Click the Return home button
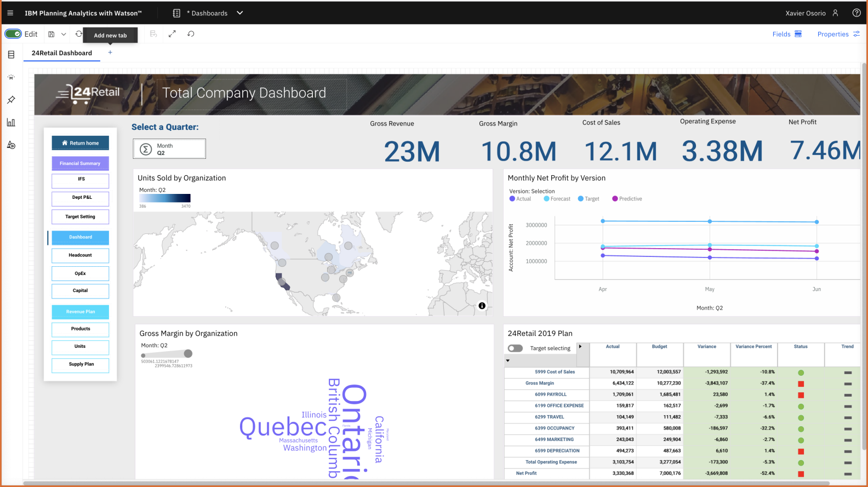The height and width of the screenshot is (487, 868). pos(81,143)
